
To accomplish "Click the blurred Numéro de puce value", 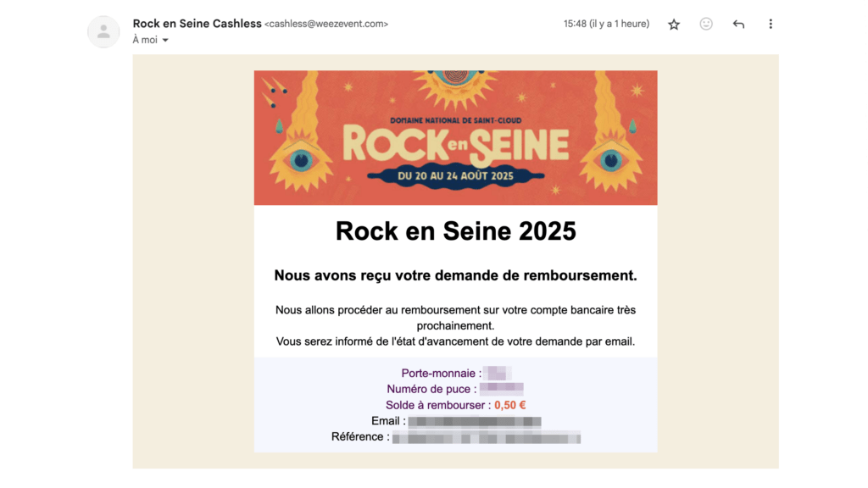I will click(x=502, y=389).
